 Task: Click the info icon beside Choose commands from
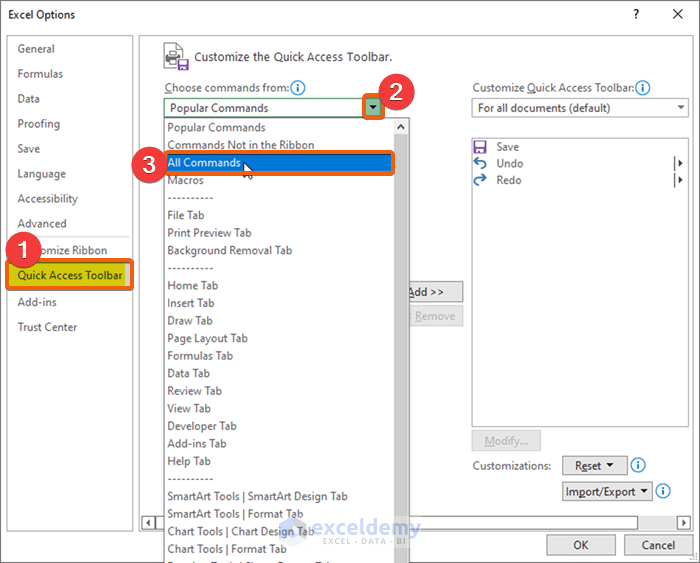point(298,88)
